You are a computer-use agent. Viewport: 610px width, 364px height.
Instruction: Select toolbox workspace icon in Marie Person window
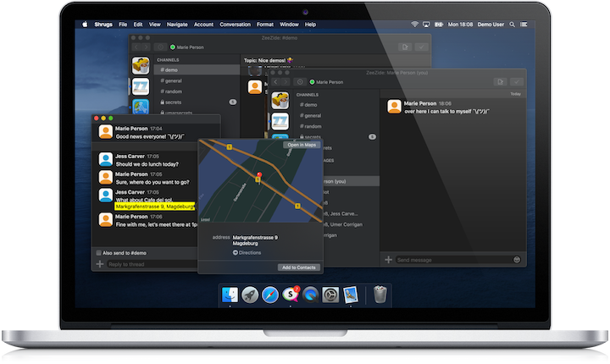pyautogui.click(x=280, y=101)
